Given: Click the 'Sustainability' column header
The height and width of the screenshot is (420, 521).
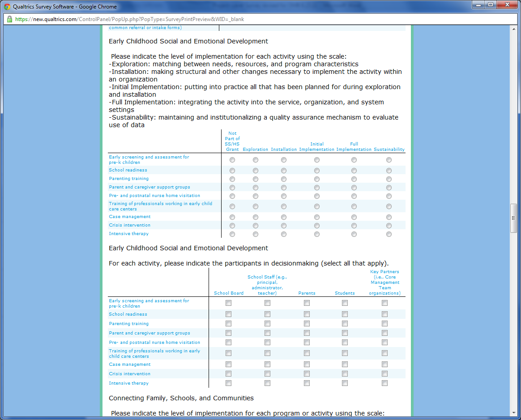Looking at the screenshot, I should pyautogui.click(x=389, y=150).
